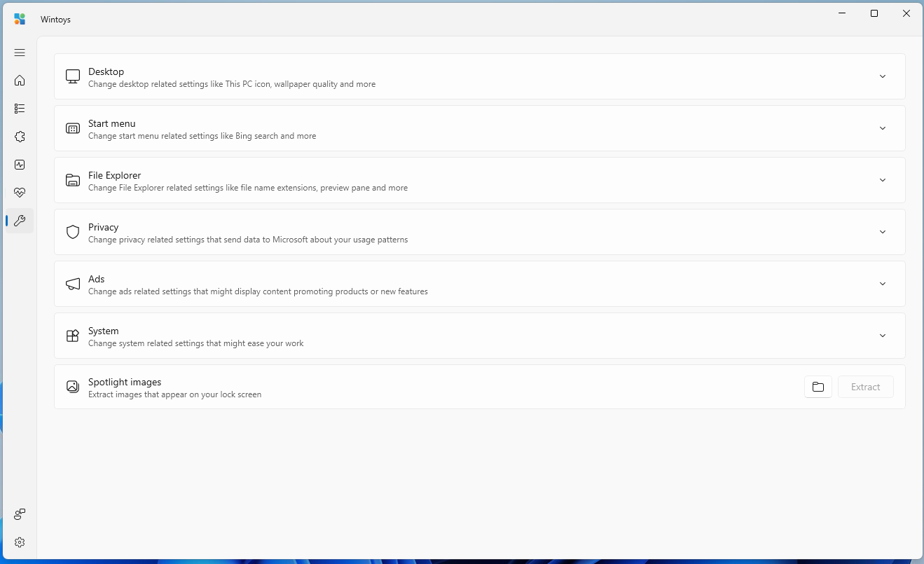Minimize the Wintoys window
The height and width of the screenshot is (564, 924).
coord(842,13)
